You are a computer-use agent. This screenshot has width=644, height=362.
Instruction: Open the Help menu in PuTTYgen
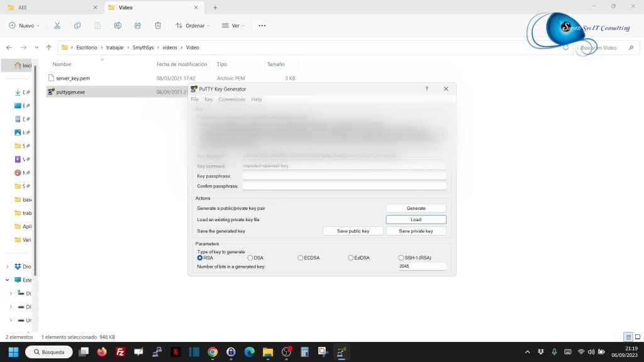257,99
